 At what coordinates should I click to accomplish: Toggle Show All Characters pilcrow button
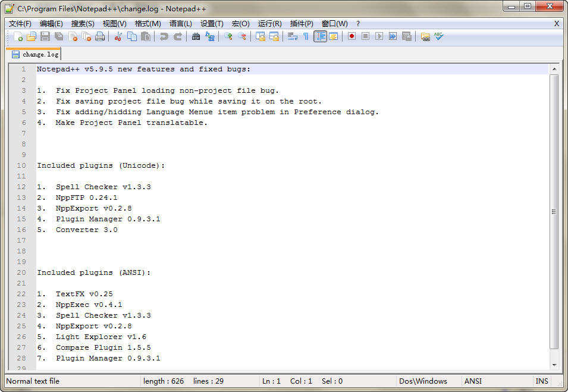[306, 37]
